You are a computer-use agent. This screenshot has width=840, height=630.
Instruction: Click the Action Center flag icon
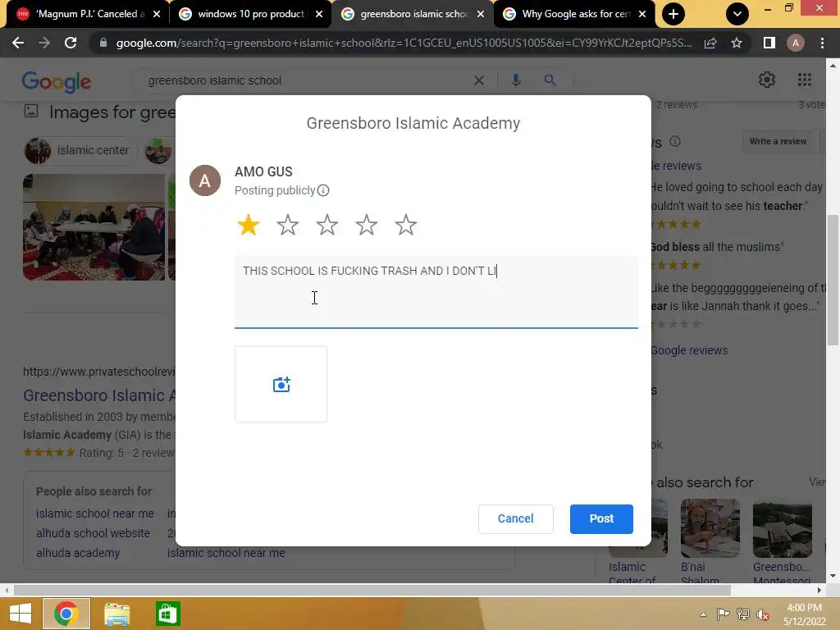723,614
